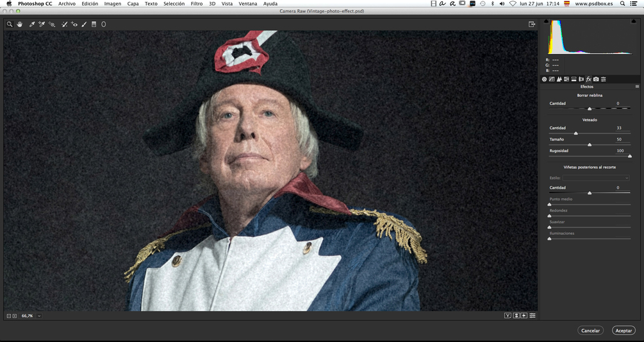Screen dimensions: 644x342
Task: Click the Time Machine icon in menu bar
Action: click(x=483, y=4)
